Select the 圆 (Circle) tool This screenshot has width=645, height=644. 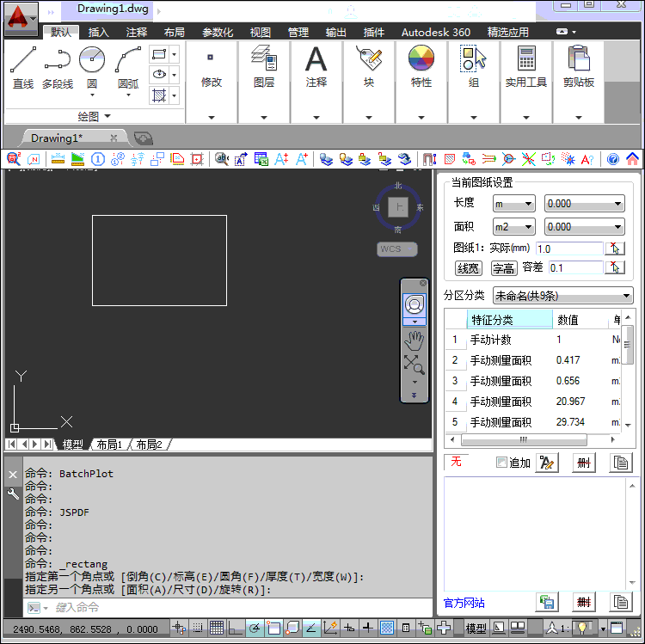92,67
